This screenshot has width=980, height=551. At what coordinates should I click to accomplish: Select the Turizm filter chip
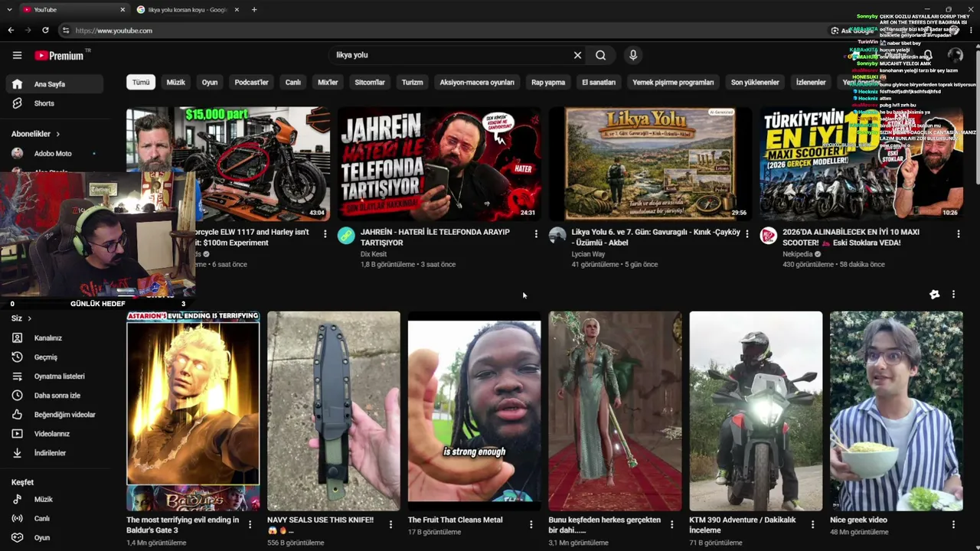pyautogui.click(x=412, y=82)
